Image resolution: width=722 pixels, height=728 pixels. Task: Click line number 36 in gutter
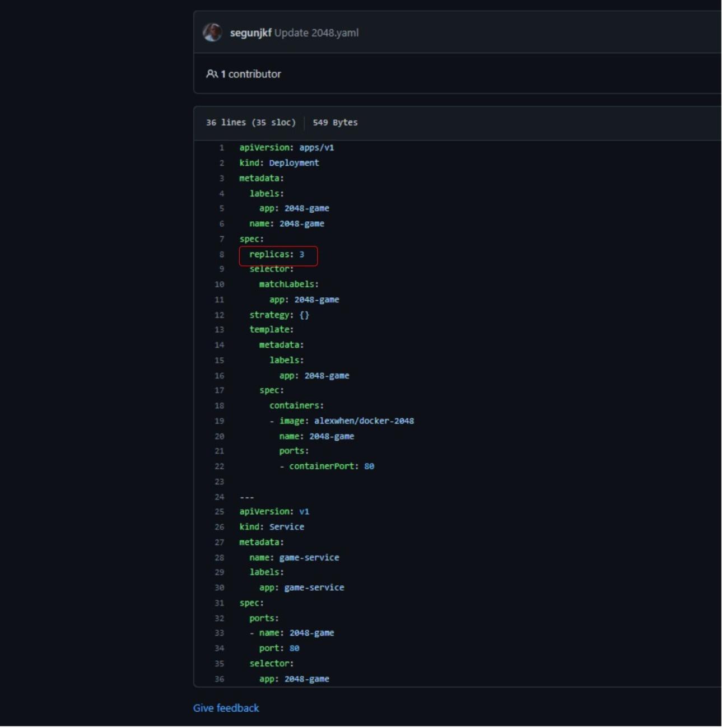220,679
